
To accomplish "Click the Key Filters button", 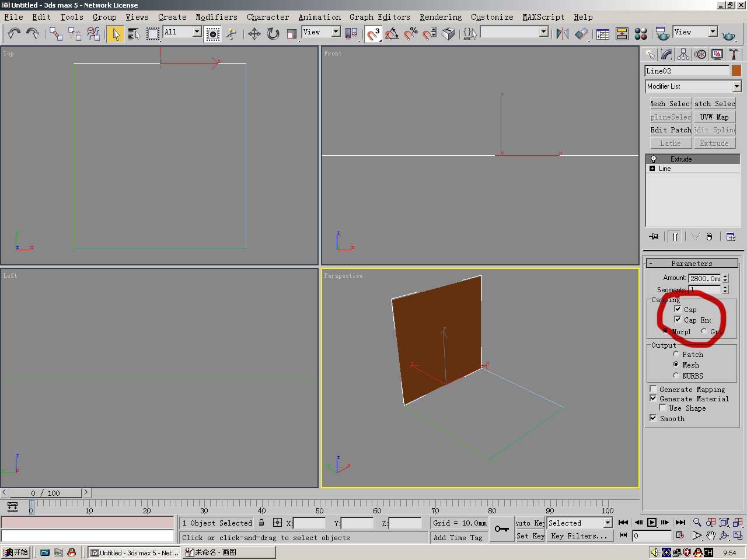I will pyautogui.click(x=579, y=535).
